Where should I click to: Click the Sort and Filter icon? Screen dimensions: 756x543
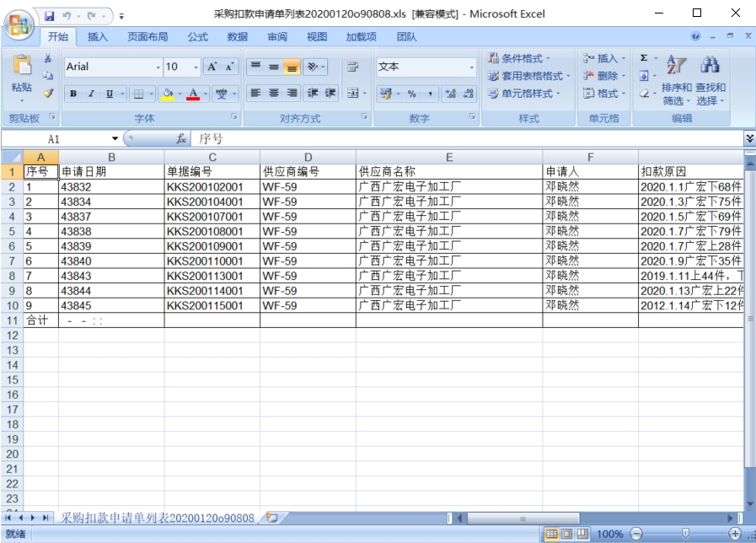tap(676, 66)
